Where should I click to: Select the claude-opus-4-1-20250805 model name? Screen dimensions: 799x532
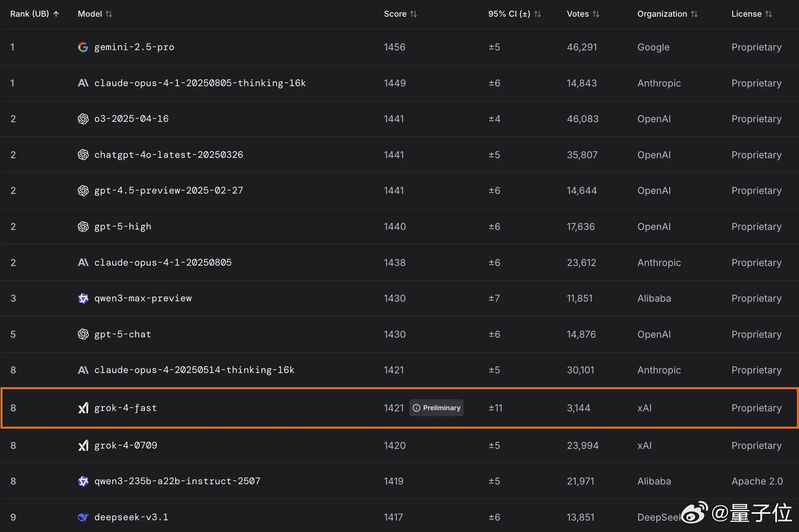(x=163, y=263)
